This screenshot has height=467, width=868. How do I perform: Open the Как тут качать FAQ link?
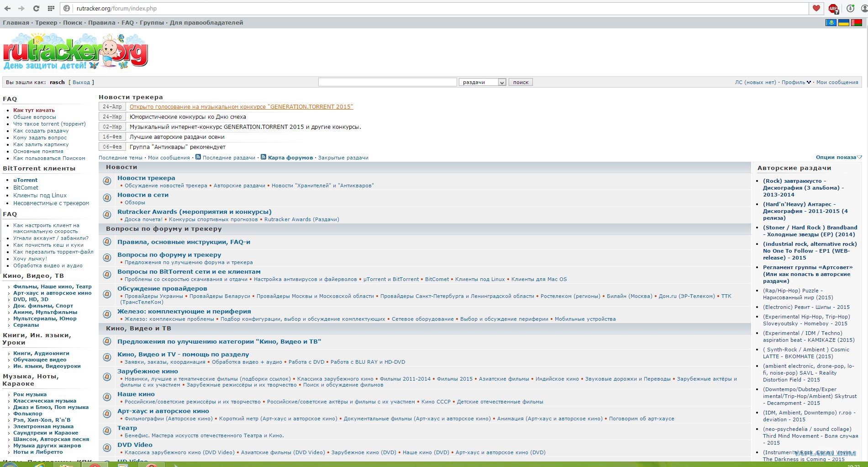pos(34,110)
